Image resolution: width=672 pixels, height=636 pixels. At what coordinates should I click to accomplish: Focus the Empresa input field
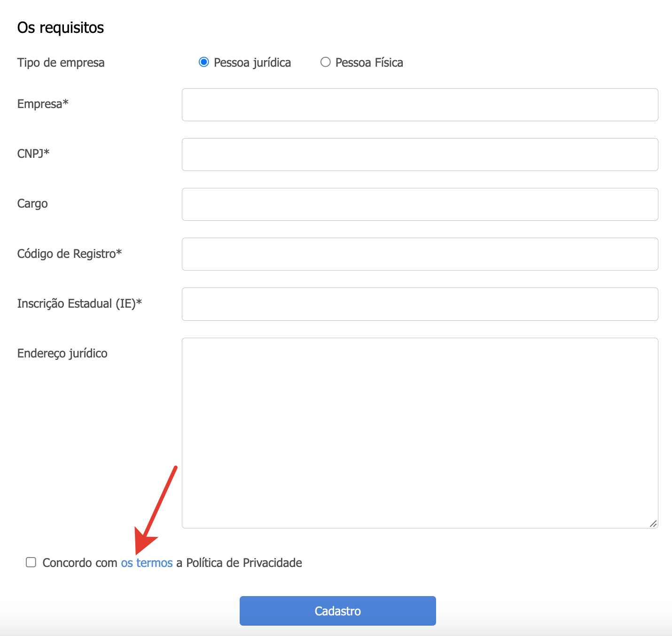pos(420,105)
